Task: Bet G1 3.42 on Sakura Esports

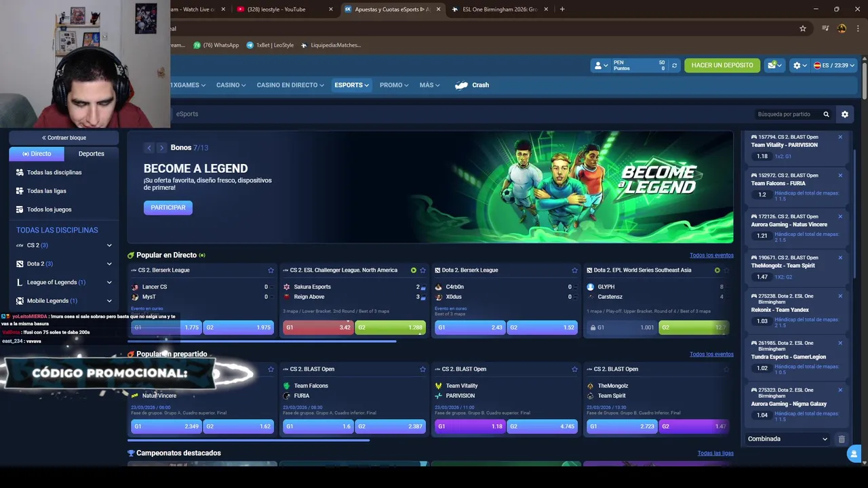Action: coord(318,327)
